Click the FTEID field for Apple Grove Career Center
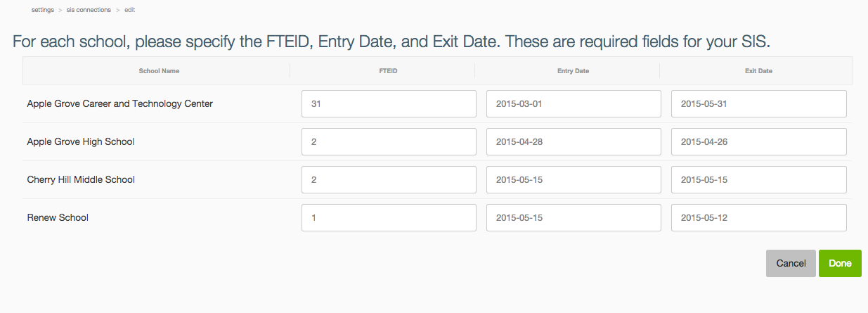The width and height of the screenshot is (868, 313). point(389,103)
